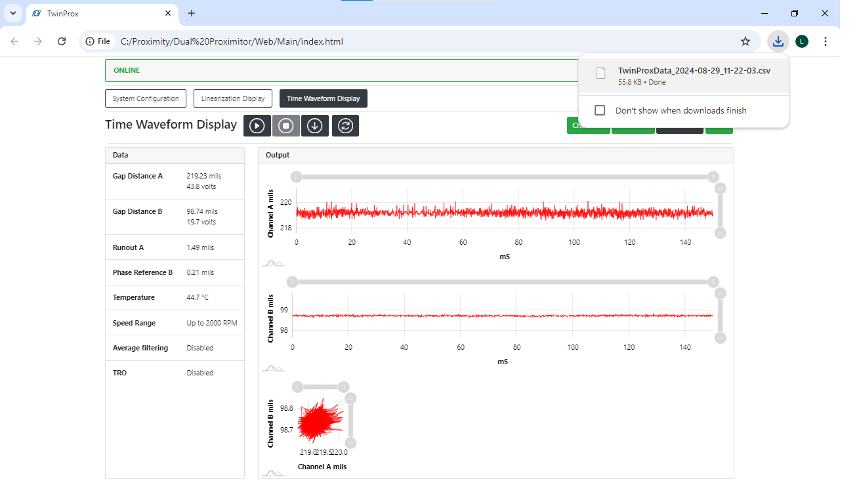Screen dimensions: 861x504
Task: Click the Chrome downloads toolbar icon
Action: point(778,41)
